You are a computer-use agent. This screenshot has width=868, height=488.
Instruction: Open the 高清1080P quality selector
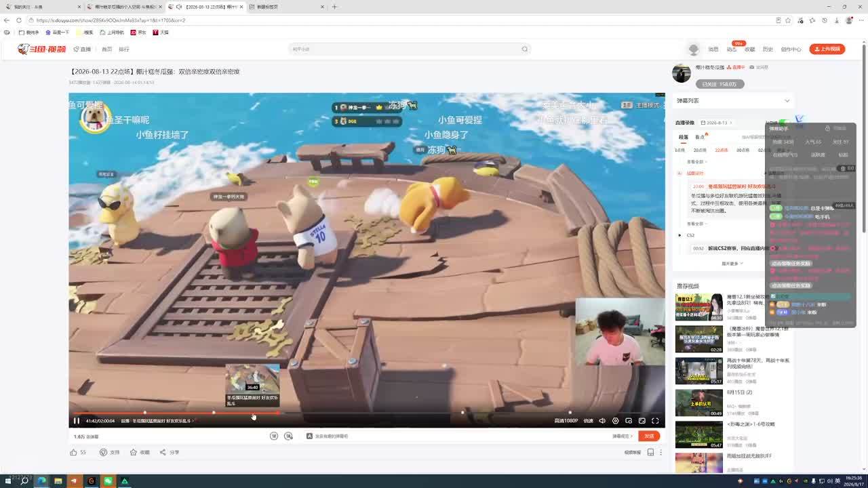click(566, 421)
